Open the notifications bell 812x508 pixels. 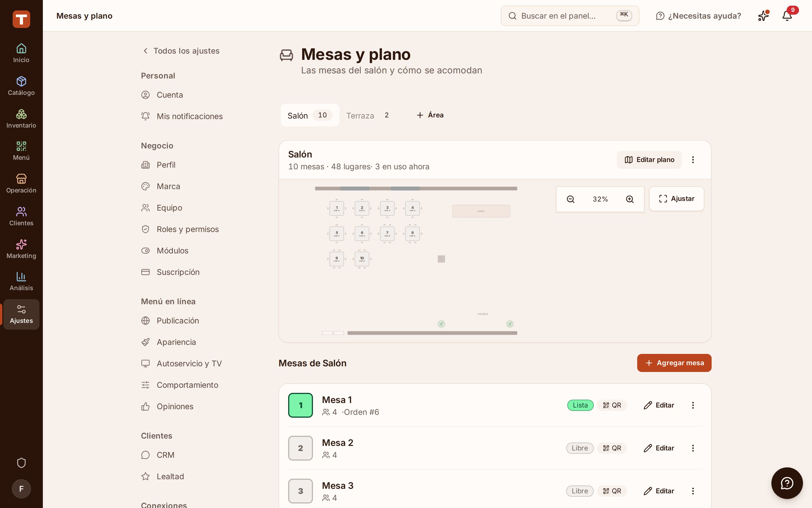click(x=787, y=16)
